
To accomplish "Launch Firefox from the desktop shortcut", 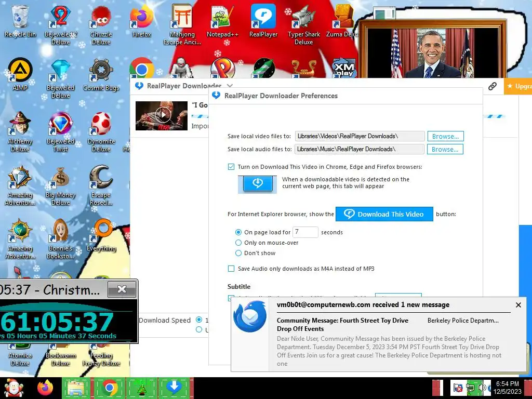I will tap(141, 20).
